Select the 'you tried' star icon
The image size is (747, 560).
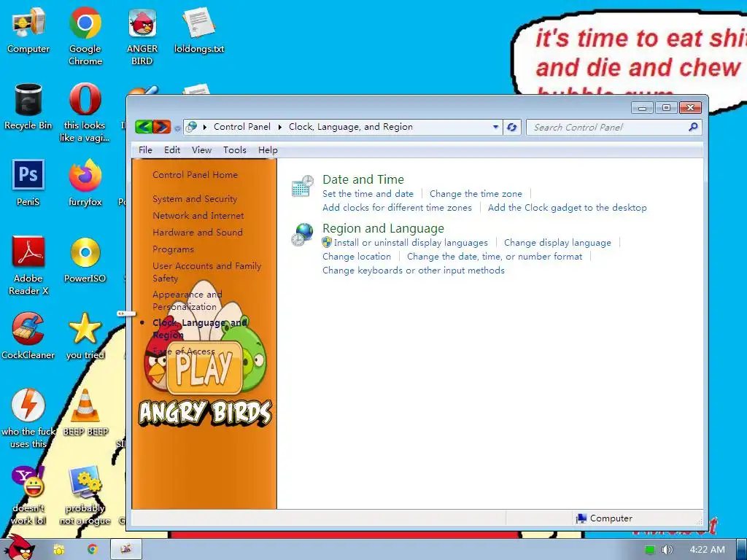point(85,335)
